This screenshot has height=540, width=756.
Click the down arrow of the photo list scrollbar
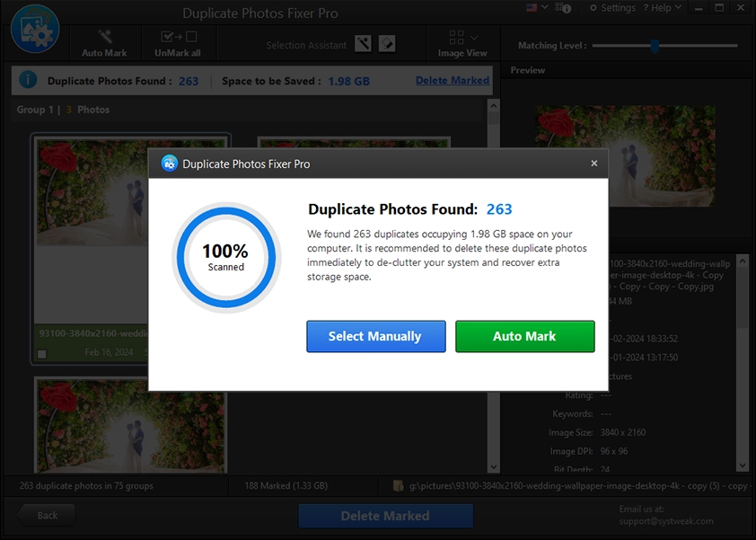pos(493,466)
